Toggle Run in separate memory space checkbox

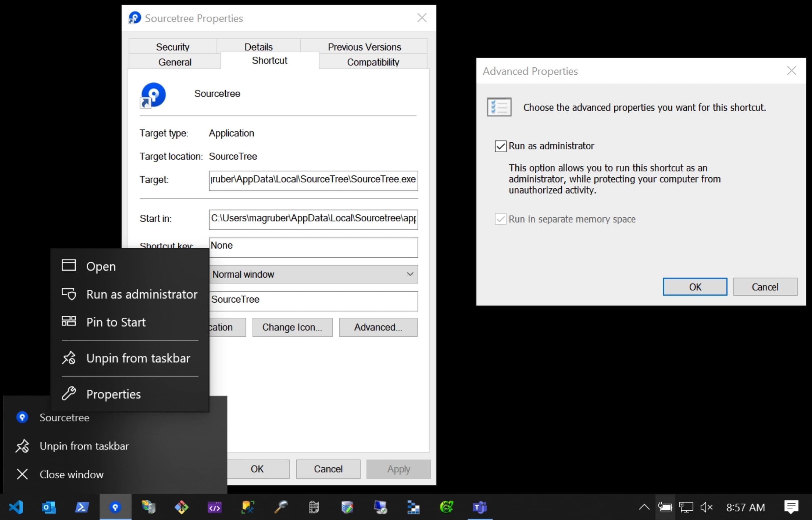click(x=500, y=219)
